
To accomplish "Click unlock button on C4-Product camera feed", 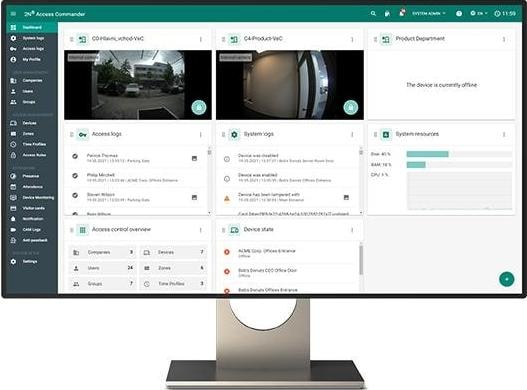I will pyautogui.click(x=351, y=107).
